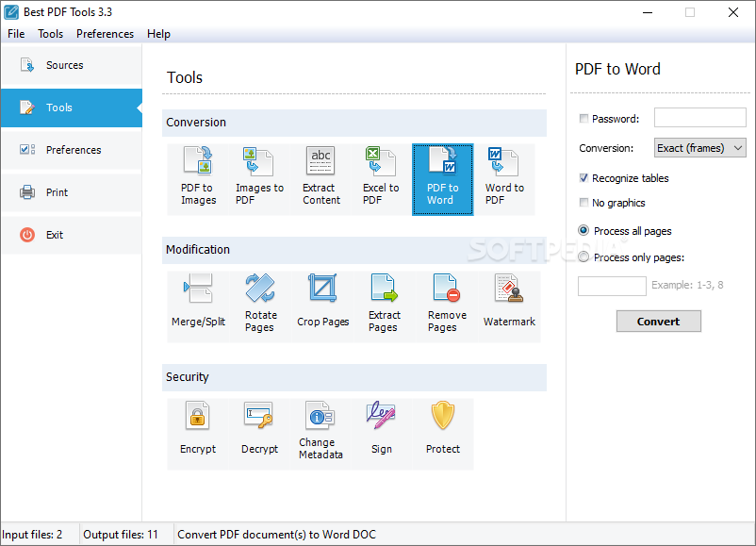This screenshot has width=756, height=546.
Task: Open the Crop Pages tool
Action: (x=322, y=306)
